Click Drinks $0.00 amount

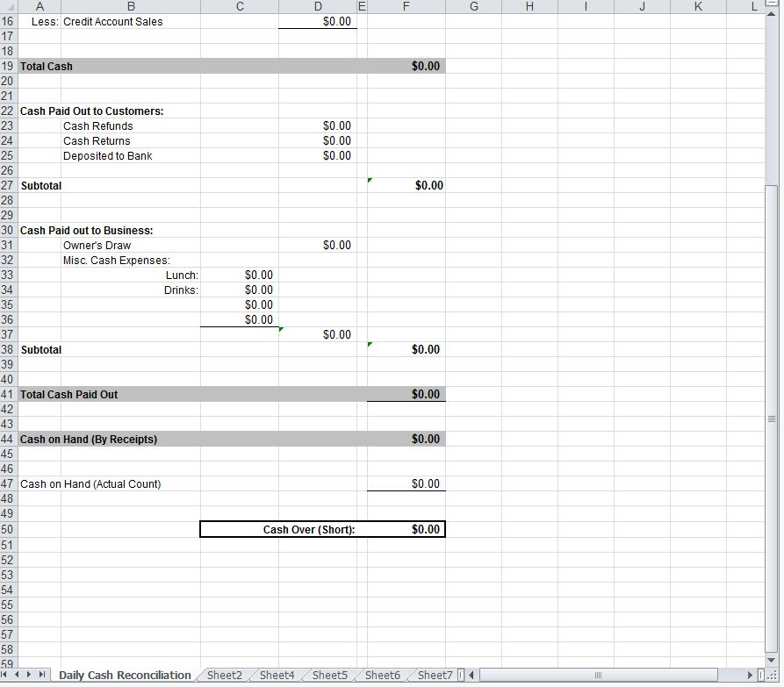click(259, 290)
